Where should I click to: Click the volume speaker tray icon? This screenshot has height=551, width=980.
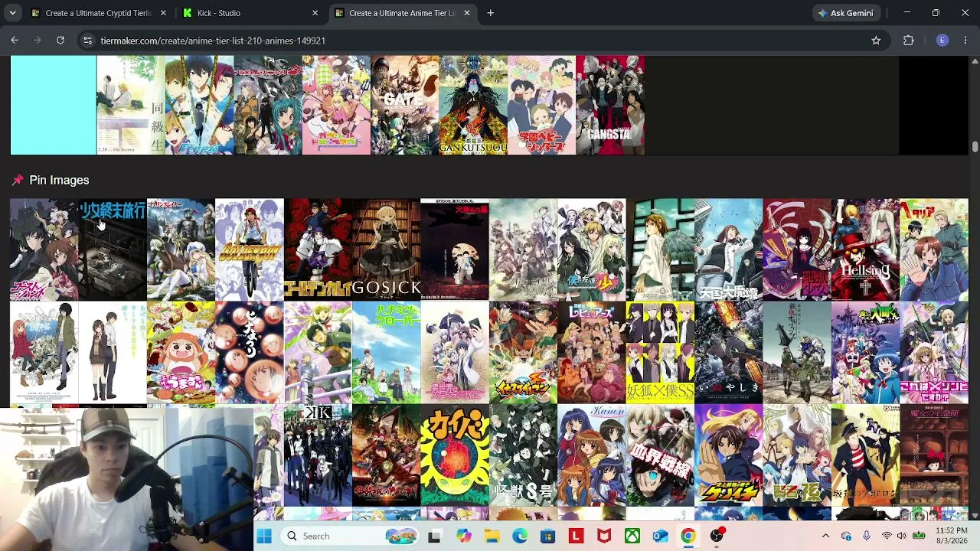pyautogui.click(x=902, y=536)
